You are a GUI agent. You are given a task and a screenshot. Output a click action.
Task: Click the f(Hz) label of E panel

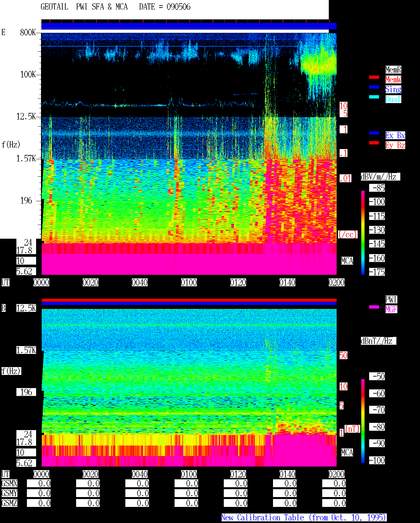(x=11, y=144)
